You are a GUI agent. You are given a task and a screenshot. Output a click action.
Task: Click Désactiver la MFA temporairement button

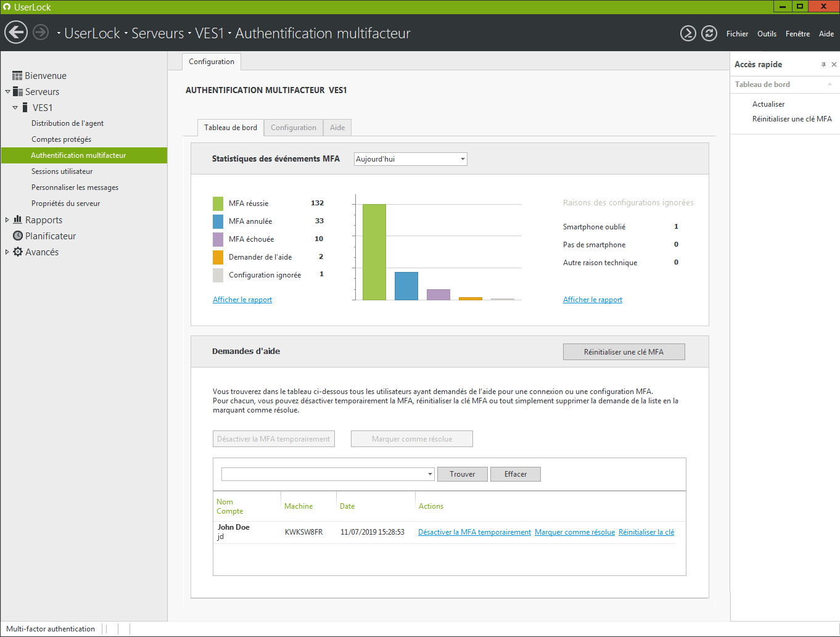pos(274,439)
